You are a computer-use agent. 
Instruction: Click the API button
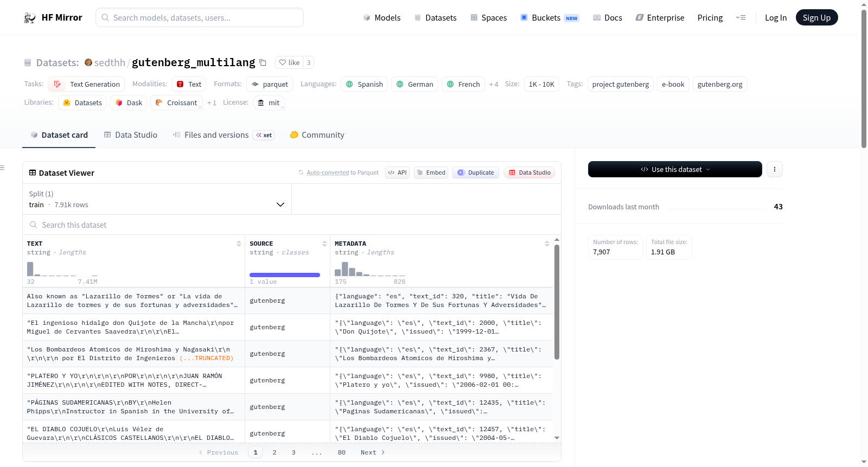397,172
